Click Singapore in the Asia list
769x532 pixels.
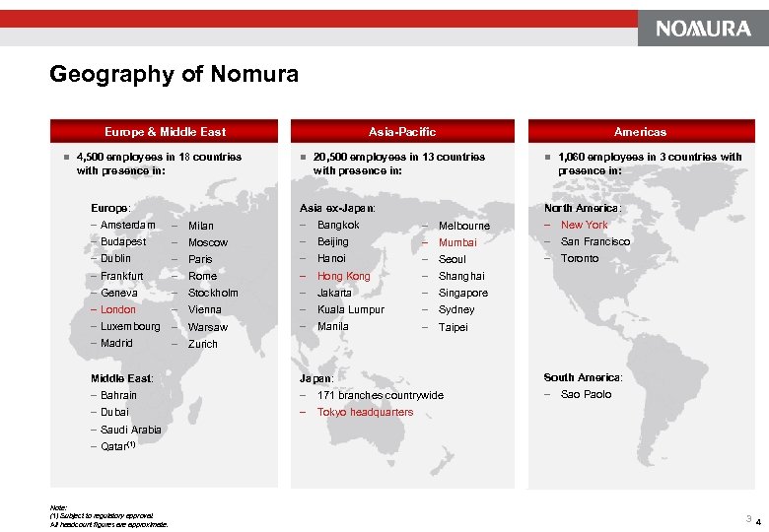[x=463, y=293]
